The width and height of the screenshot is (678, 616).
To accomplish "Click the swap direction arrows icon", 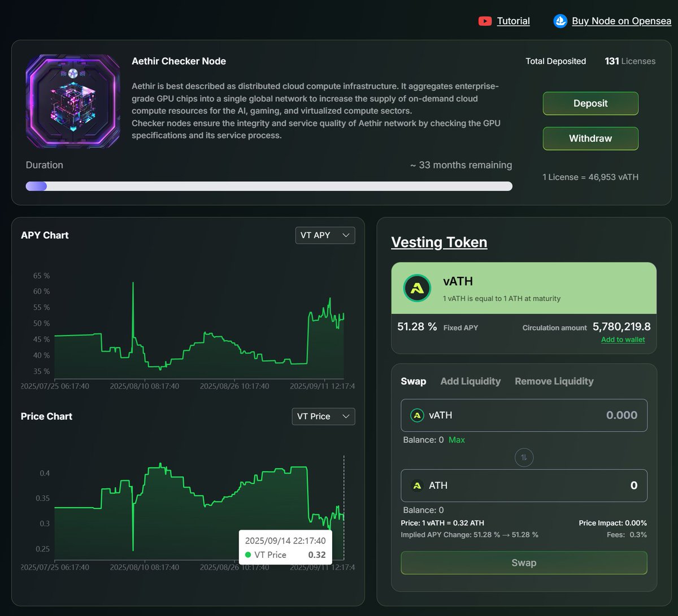I will [x=524, y=457].
